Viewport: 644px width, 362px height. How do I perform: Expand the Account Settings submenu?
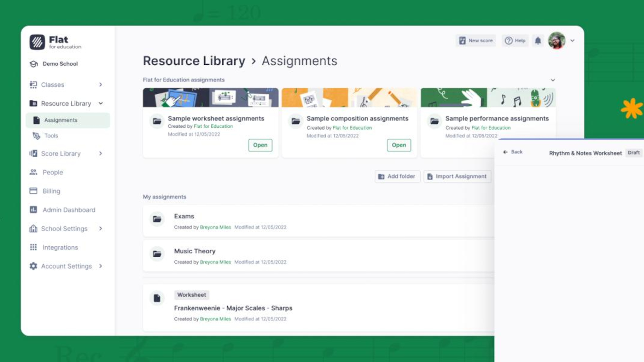[101, 266]
